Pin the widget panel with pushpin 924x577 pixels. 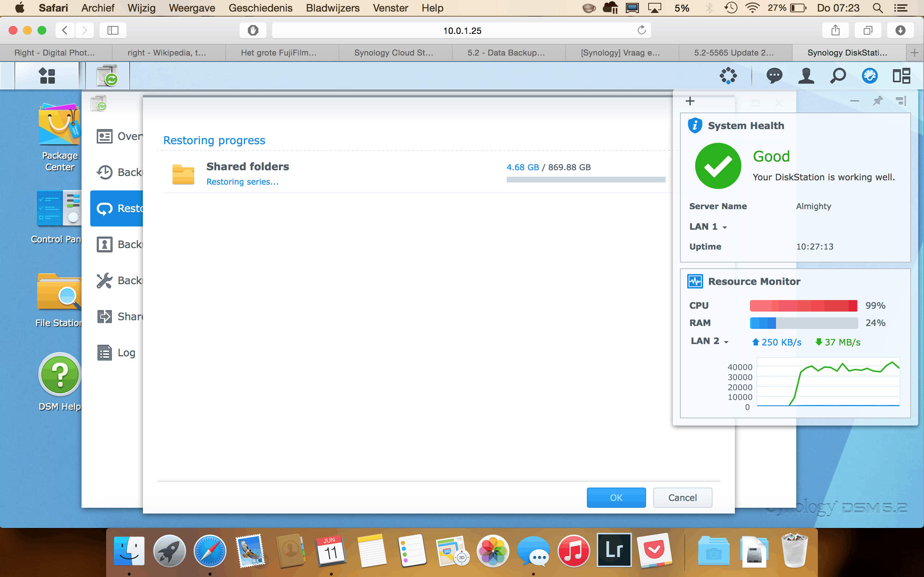(x=877, y=101)
